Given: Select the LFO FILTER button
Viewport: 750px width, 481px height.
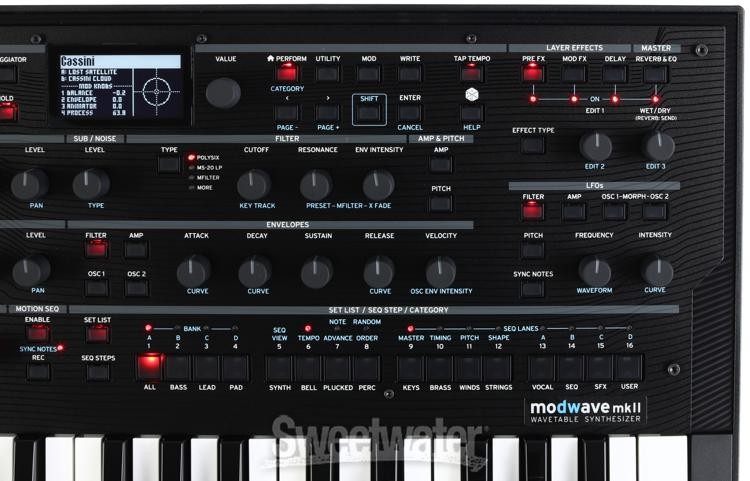Looking at the screenshot, I should [x=533, y=211].
